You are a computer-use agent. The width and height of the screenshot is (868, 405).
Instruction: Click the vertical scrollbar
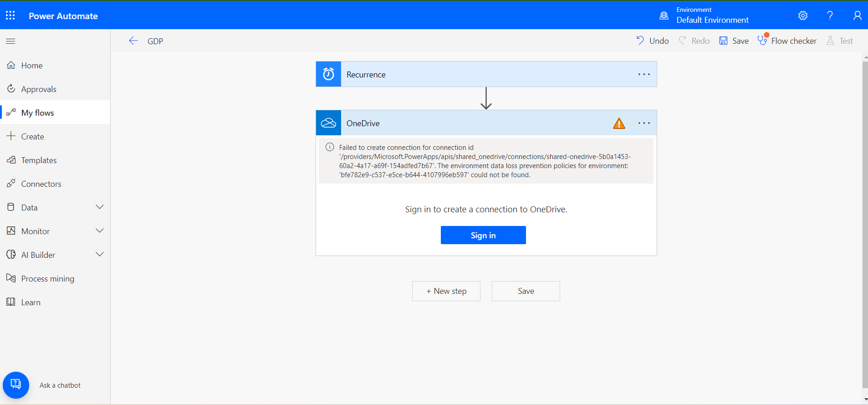click(x=865, y=225)
